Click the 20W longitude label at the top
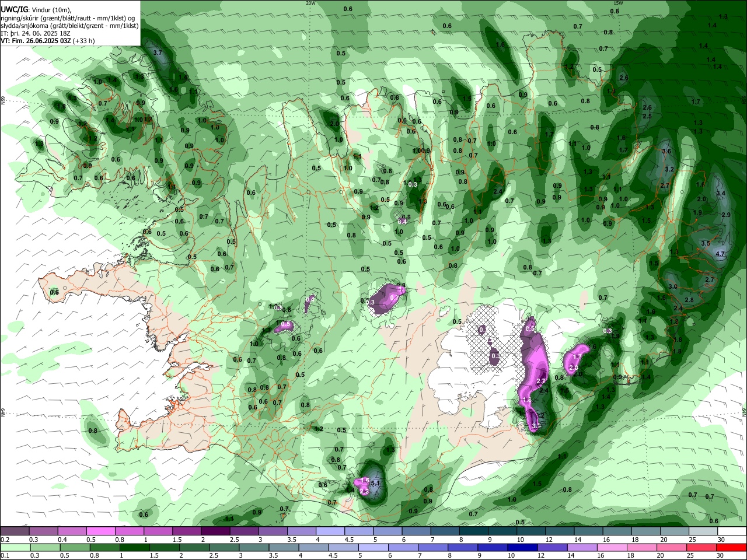The image size is (747, 560). pyautogui.click(x=310, y=3)
